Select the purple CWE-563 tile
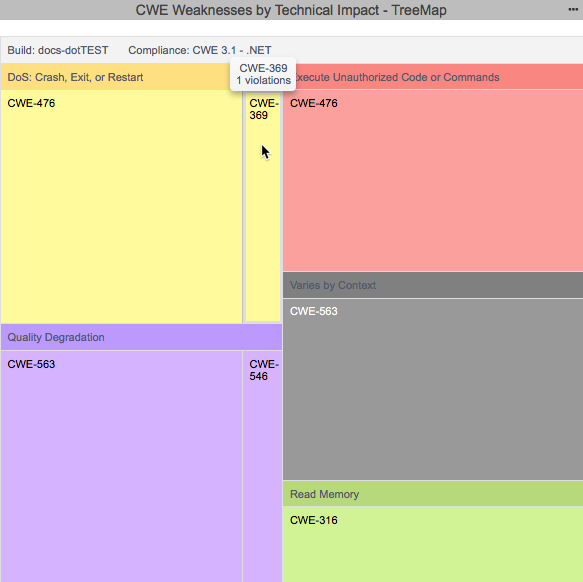 [x=122, y=466]
